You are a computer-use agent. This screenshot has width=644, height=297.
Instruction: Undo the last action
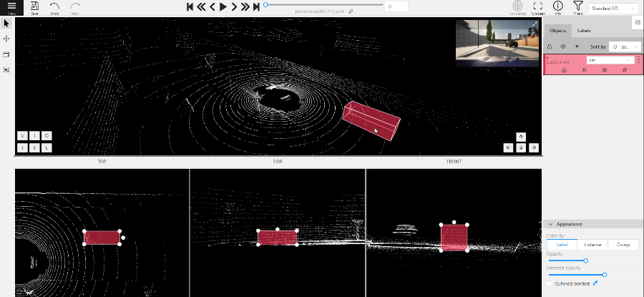55,7
